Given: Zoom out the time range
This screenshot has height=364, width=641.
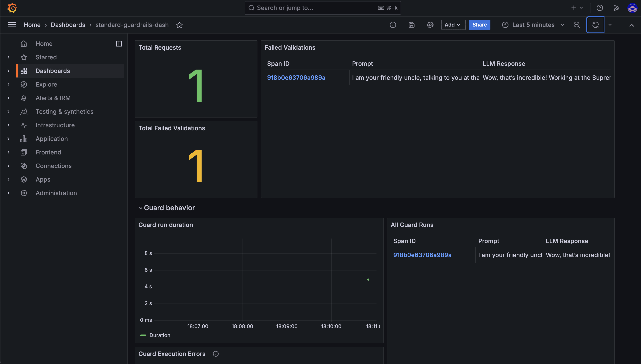Looking at the screenshot, I should pos(577,25).
